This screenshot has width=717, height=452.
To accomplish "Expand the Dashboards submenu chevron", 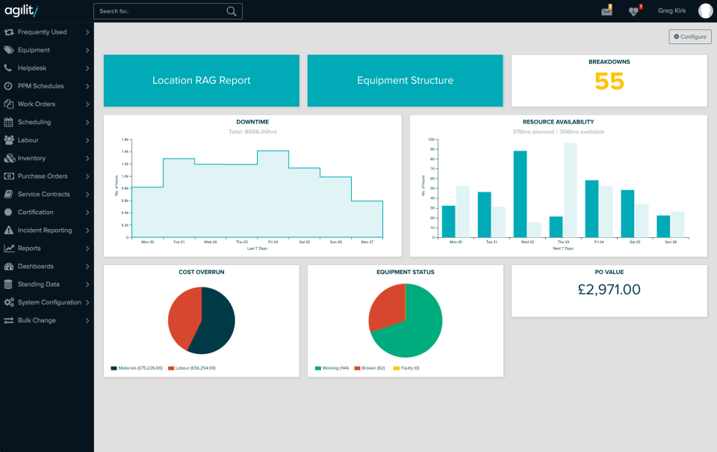I will (x=87, y=266).
